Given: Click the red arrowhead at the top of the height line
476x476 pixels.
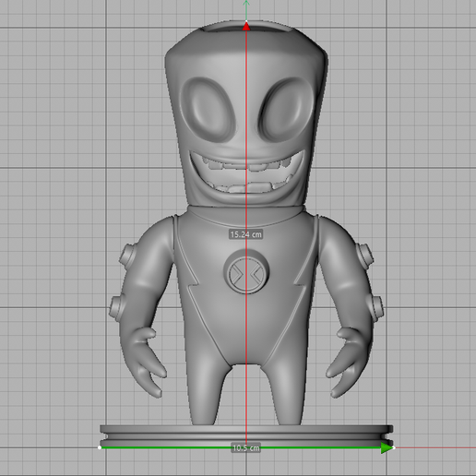Looking at the screenshot, I should click(246, 27).
